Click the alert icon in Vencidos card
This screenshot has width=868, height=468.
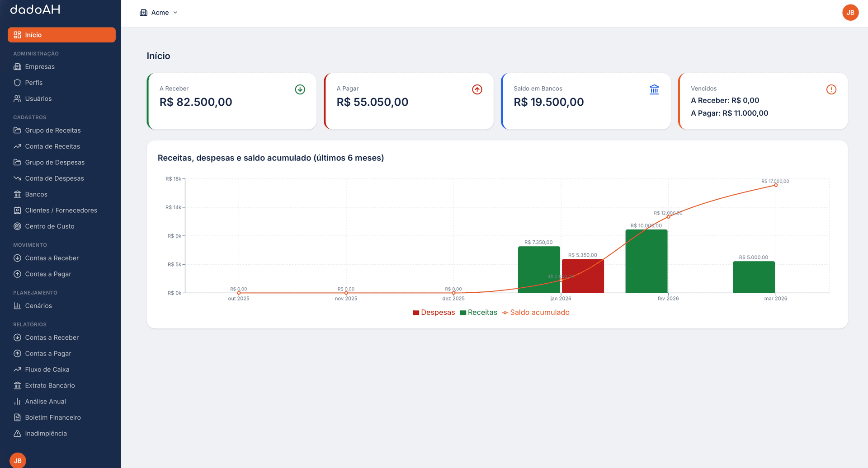coord(831,89)
